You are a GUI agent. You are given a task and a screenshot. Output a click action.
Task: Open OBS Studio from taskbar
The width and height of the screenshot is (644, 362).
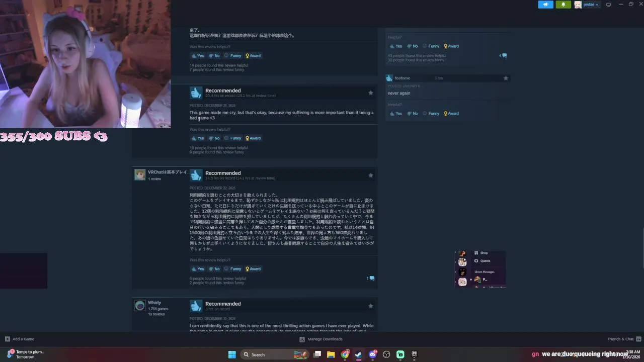(386, 354)
